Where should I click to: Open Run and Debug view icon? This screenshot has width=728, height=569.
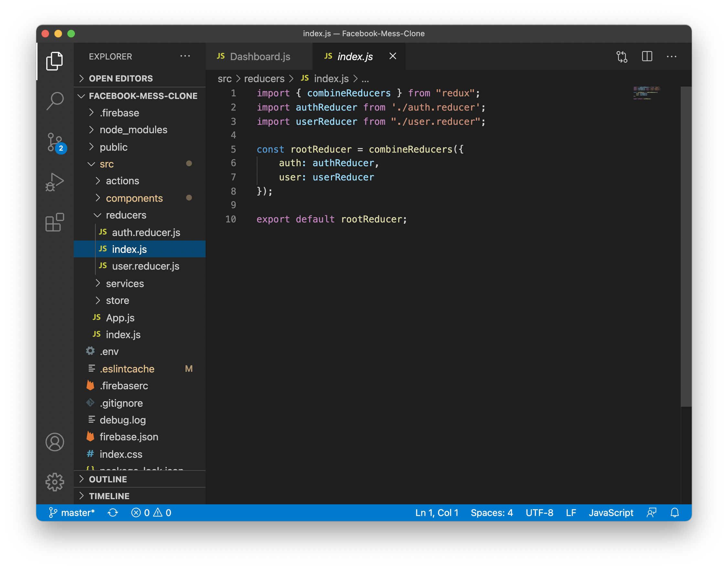[x=55, y=183]
